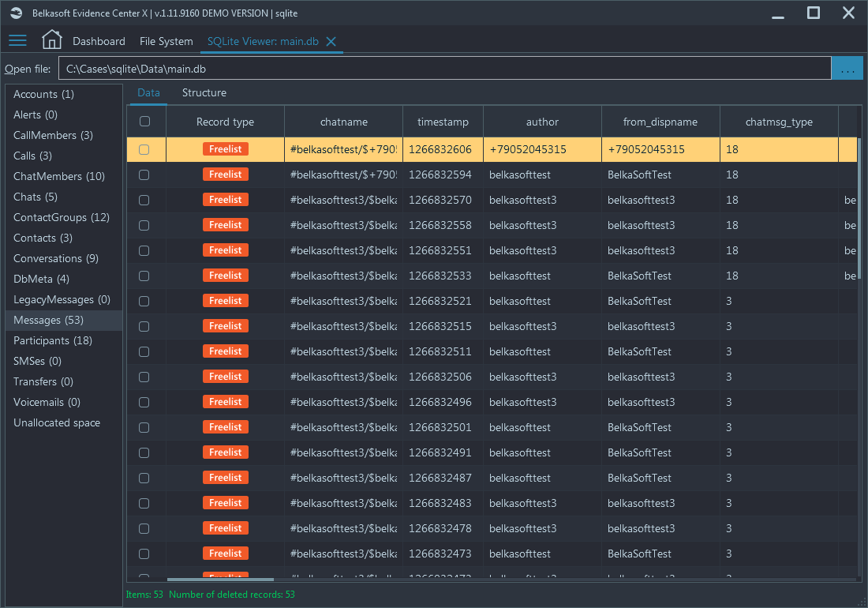
Task: Check the row with timestamp 1266832594
Action: pos(144,175)
